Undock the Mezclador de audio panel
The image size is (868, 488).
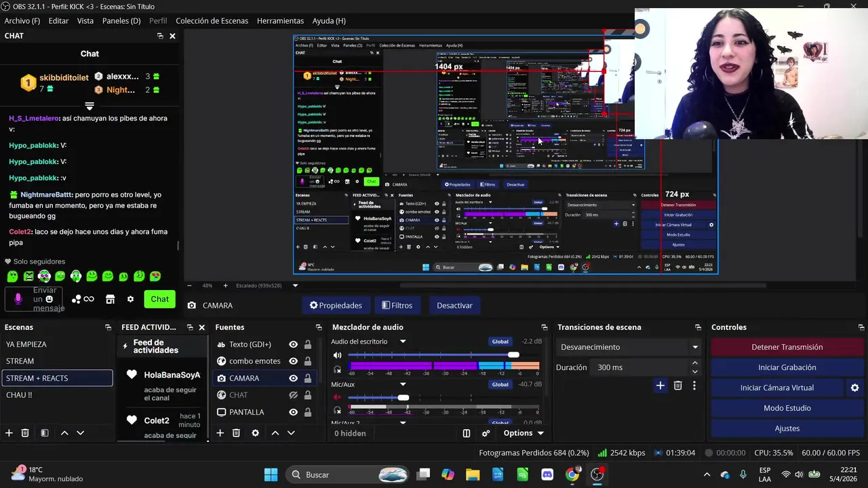[544, 327]
